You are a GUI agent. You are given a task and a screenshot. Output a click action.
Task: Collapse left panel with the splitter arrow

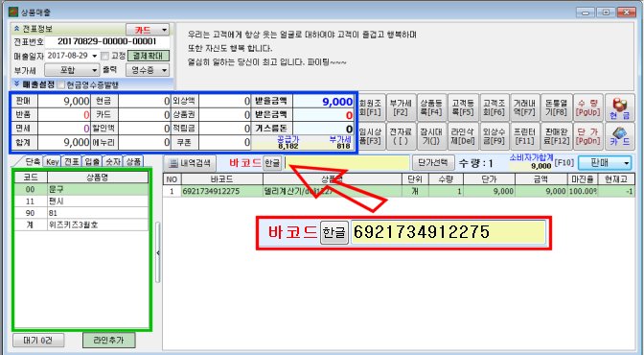[x=158, y=252]
